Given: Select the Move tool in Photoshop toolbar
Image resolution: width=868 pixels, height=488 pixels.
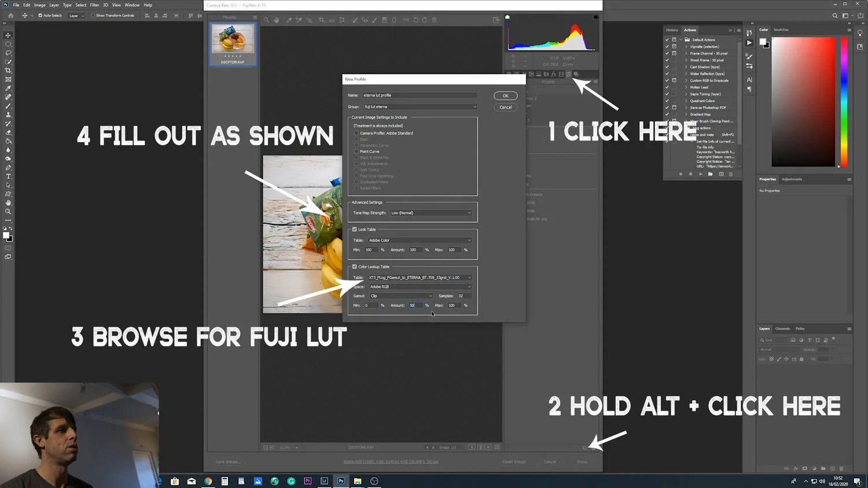Looking at the screenshot, I should click(8, 35).
